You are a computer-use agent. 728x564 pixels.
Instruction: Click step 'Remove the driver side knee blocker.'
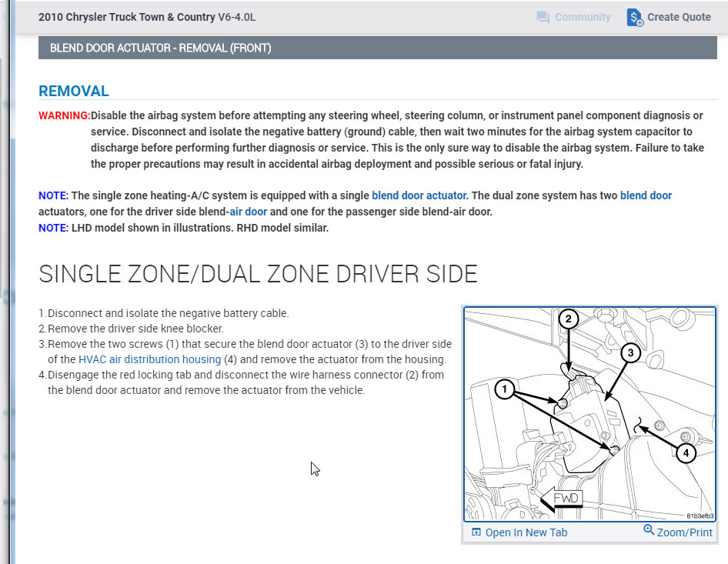135,329
